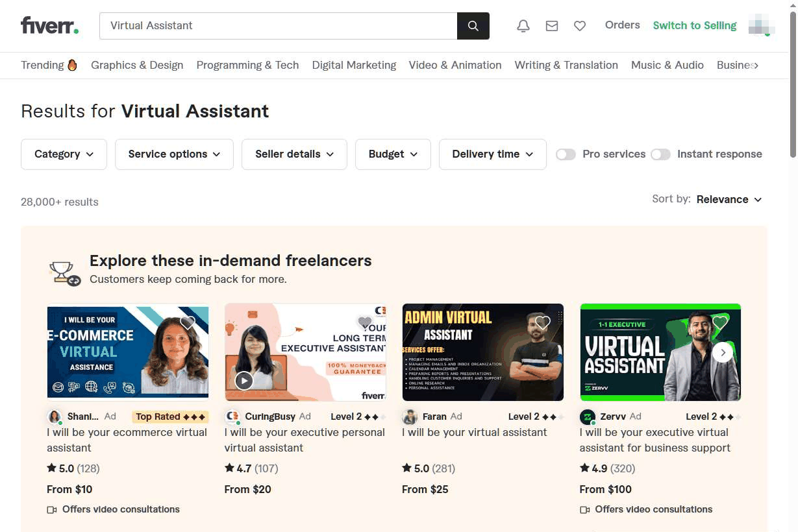Expand the Service options filter
This screenshot has width=798, height=532.
(x=174, y=154)
